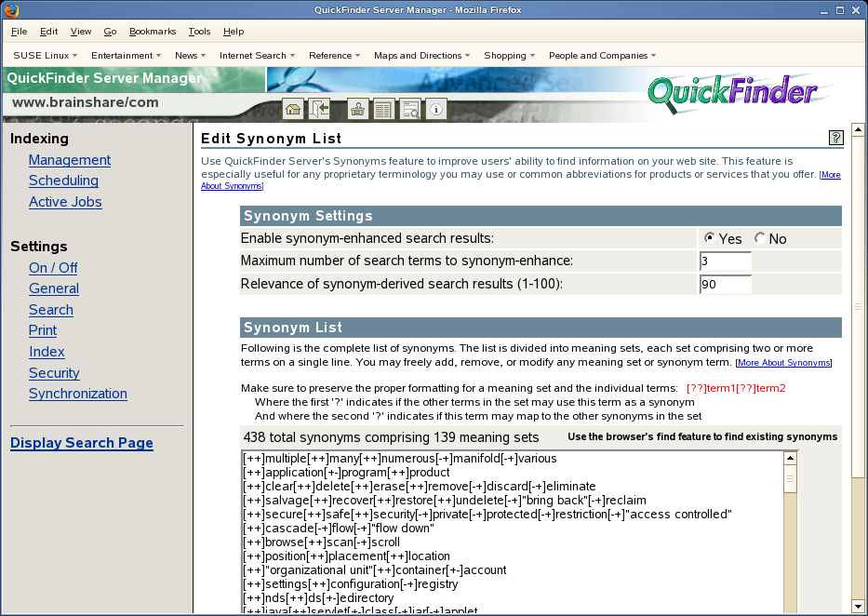The height and width of the screenshot is (616, 868).
Task: Expand Maps and Directions dropdown
Action: tap(421, 55)
